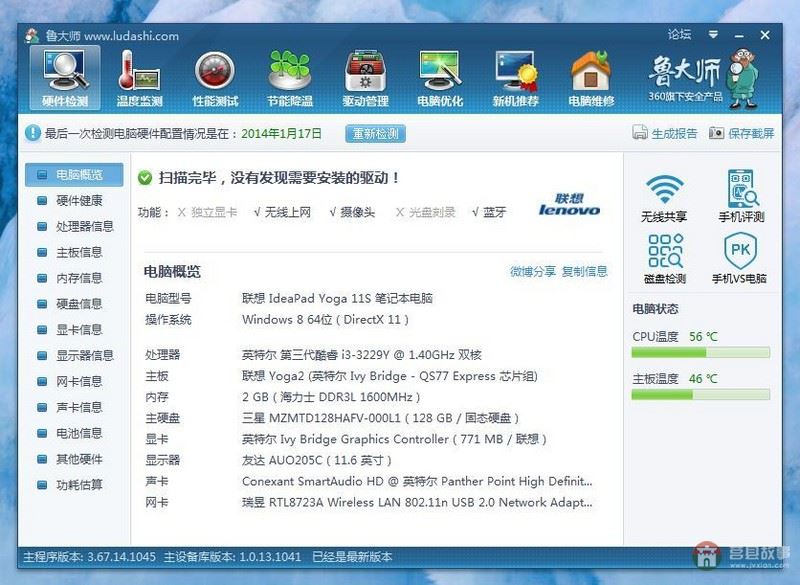
Task: Click the 保存截屏 save screenshot link
Action: (751, 134)
